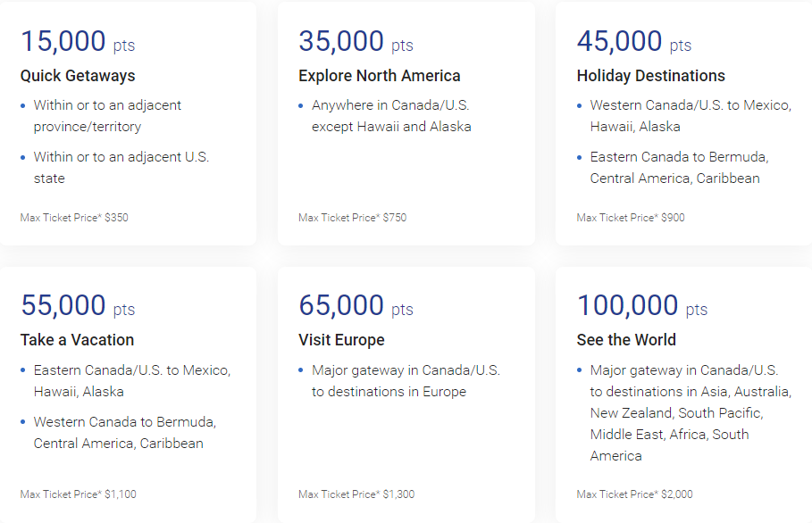Click "Anywhere in Canada/U.S." bullet text
Viewport: 812px width, 523px height.
(x=390, y=116)
